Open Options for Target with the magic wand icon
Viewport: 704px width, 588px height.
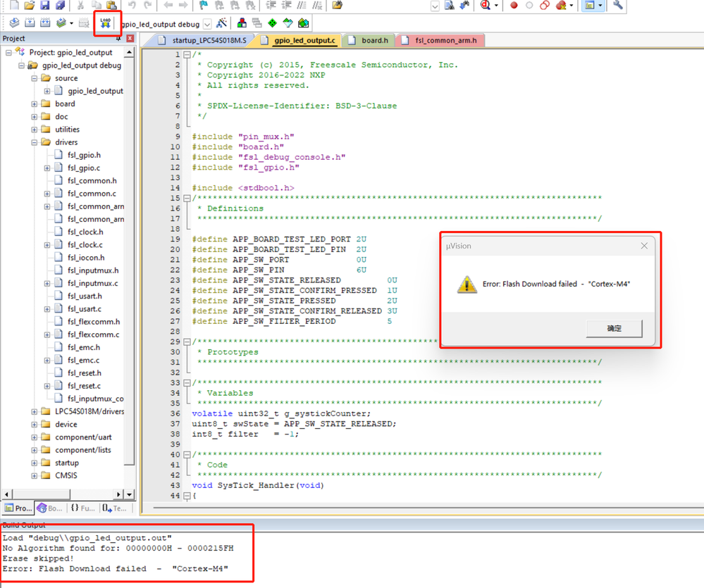(221, 23)
